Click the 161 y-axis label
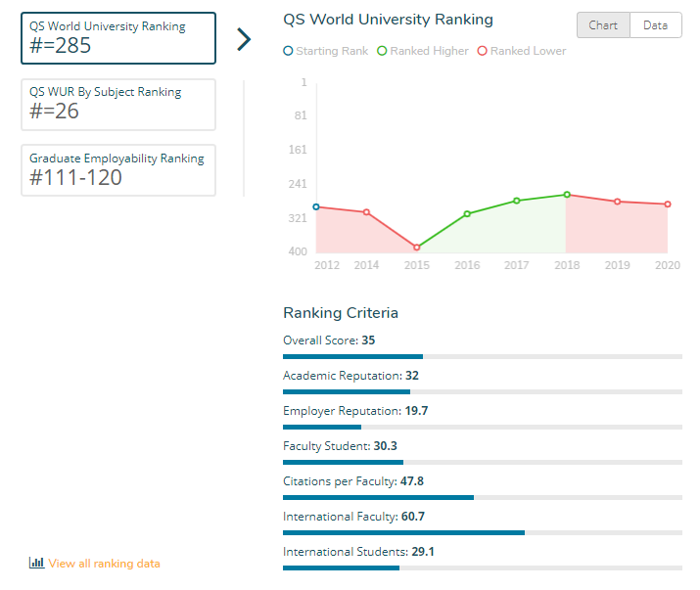The image size is (700, 590). click(x=298, y=150)
